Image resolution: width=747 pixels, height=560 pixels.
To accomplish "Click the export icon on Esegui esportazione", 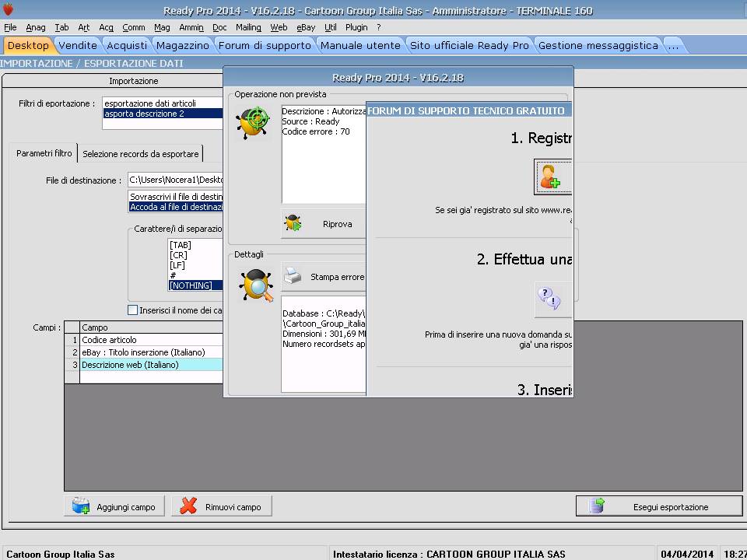I will pyautogui.click(x=597, y=506).
